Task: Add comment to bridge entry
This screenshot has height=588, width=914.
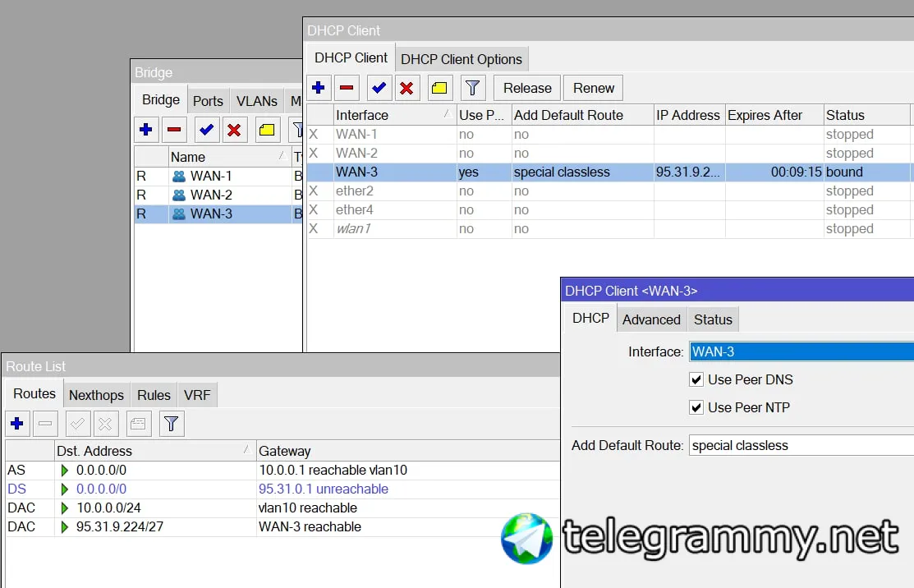Action: pyautogui.click(x=267, y=130)
